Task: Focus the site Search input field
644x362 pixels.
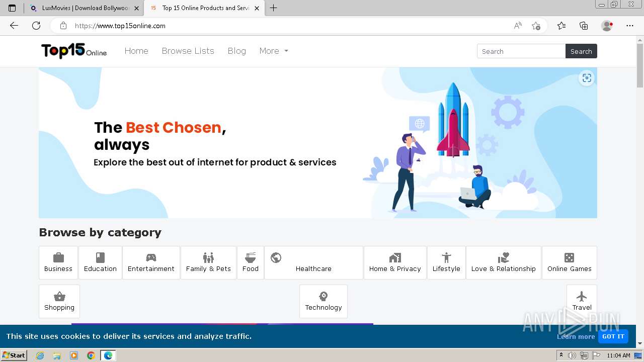Action: (521, 51)
